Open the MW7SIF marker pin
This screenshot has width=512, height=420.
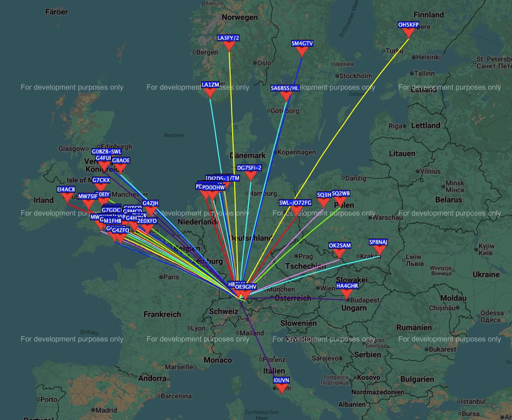pos(88,205)
